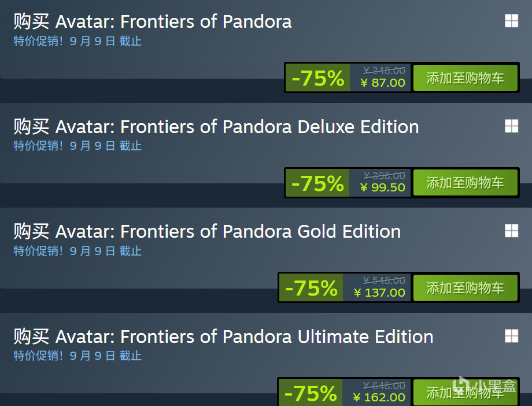Click Windows icon on standard edition row
532x406 pixels.
coord(511,21)
